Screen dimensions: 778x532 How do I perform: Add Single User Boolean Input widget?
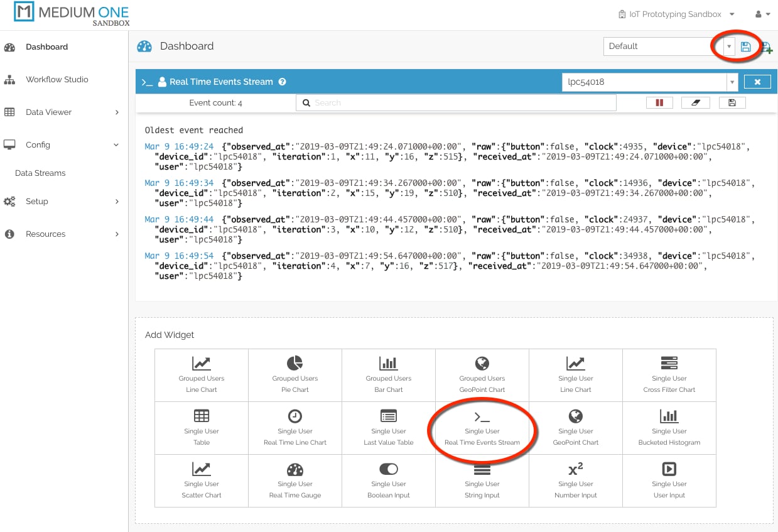click(x=389, y=480)
